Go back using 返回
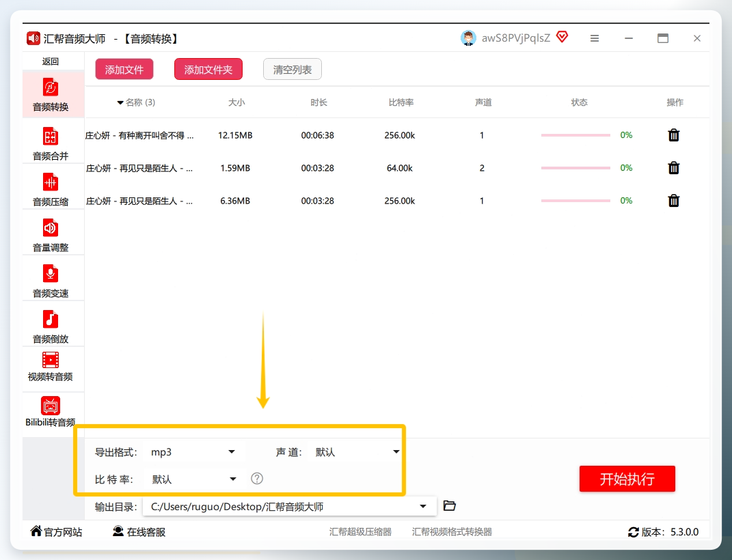 coord(51,61)
